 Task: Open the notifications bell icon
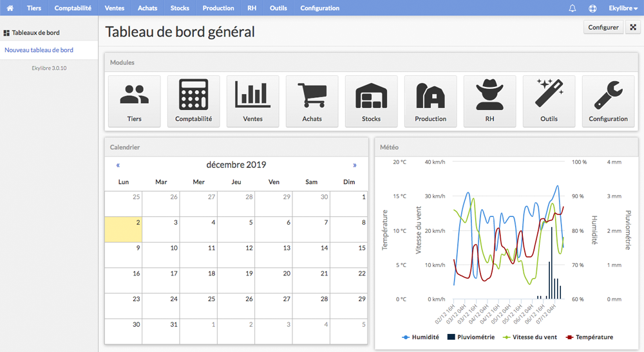572,8
